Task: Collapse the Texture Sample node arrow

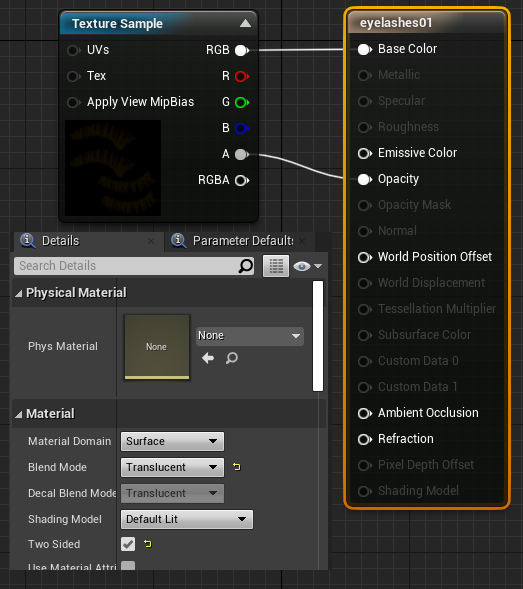Action: click(245, 23)
